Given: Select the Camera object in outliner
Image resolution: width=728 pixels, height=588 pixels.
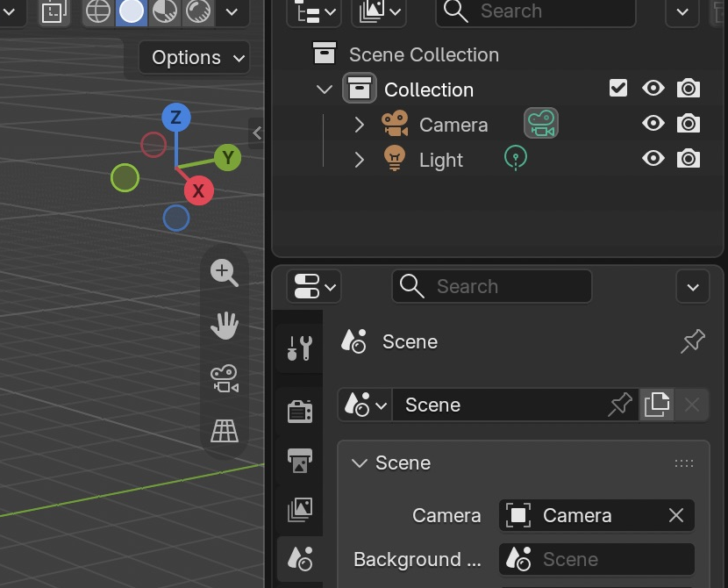Looking at the screenshot, I should point(453,125).
